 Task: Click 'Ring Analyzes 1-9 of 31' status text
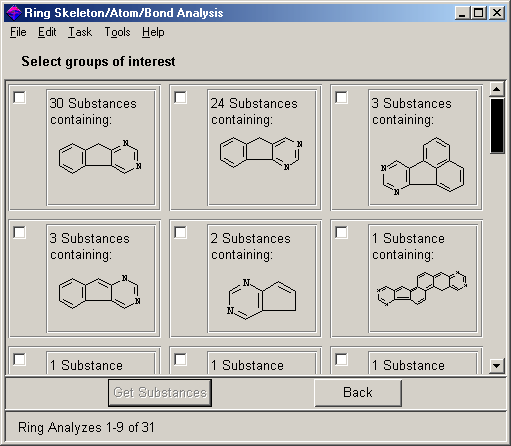pos(86,427)
